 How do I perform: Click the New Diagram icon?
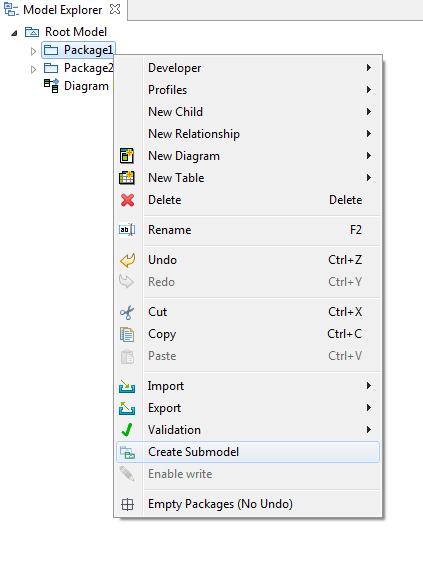tap(127, 156)
